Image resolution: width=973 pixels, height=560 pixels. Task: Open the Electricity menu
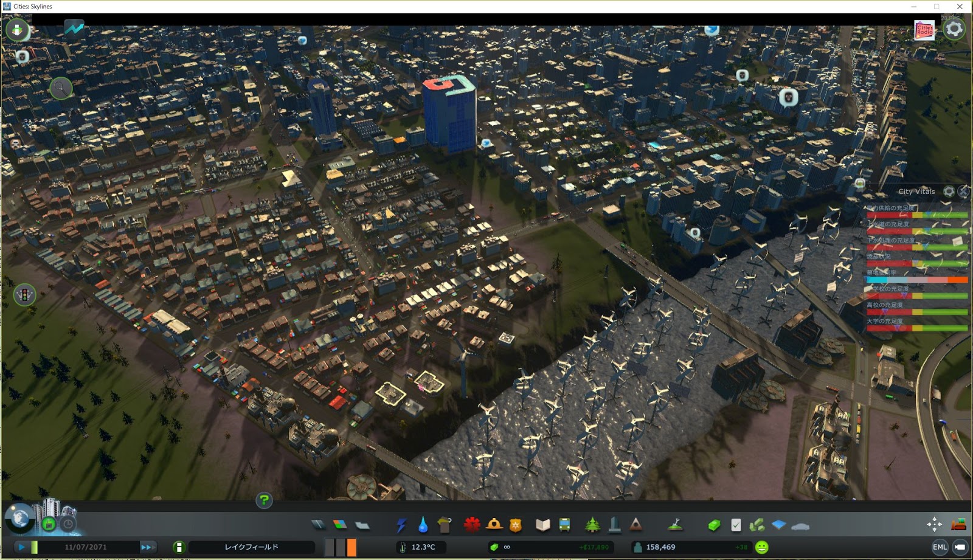pyautogui.click(x=401, y=525)
